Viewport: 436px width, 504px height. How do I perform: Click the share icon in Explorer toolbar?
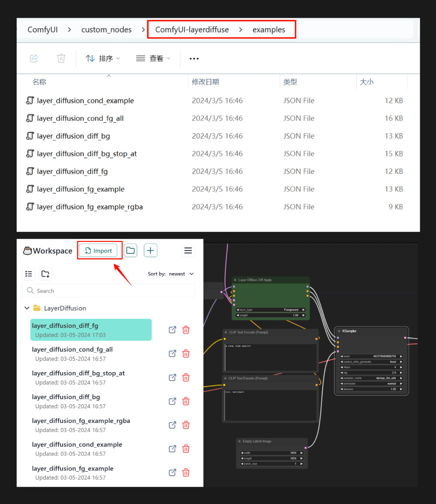34,58
